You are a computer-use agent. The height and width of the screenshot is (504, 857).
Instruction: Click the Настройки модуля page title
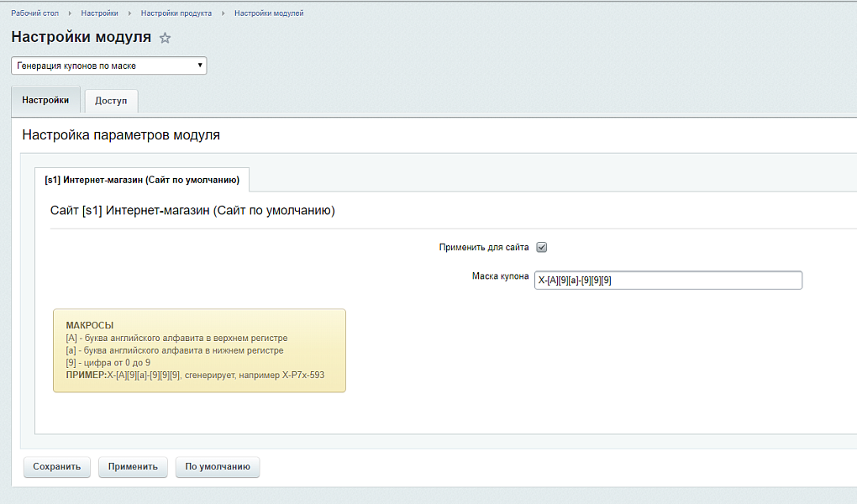[x=81, y=37]
